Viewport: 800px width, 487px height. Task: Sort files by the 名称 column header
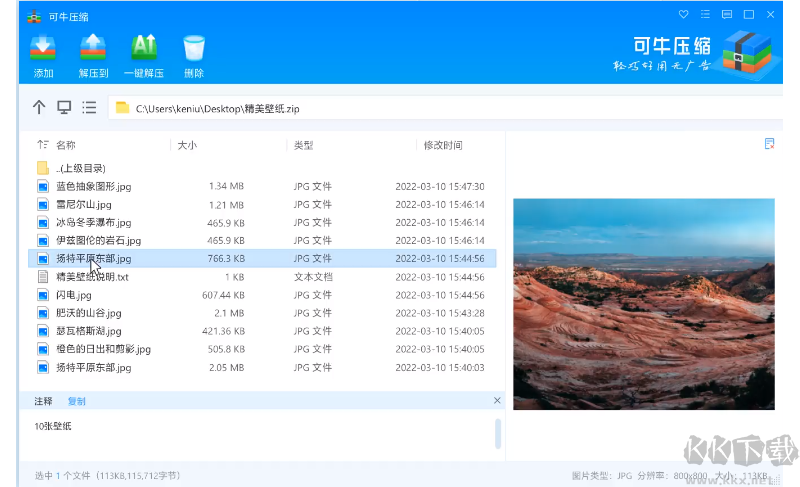(x=66, y=145)
